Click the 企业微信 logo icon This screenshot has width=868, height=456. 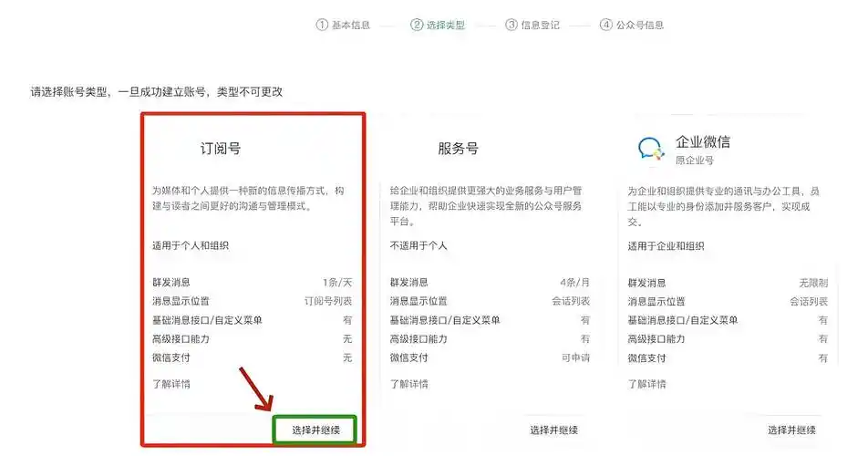(650, 149)
